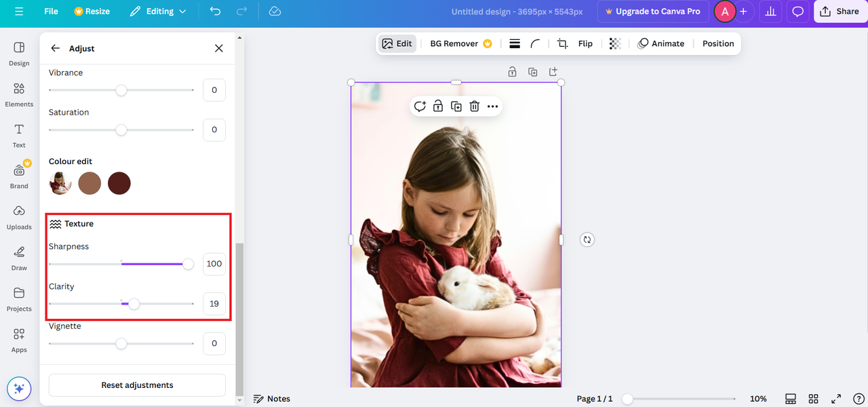Open the Design sidebar tab
This screenshot has width=868, height=407.
[x=19, y=54]
